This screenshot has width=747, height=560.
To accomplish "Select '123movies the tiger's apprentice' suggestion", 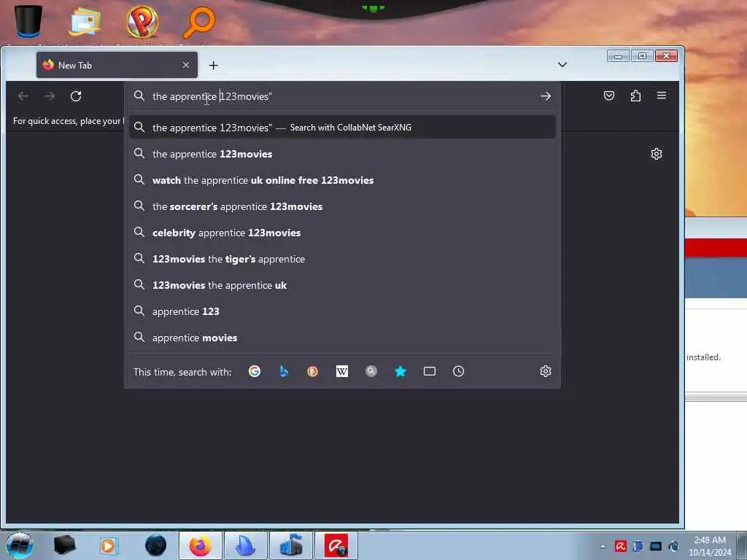I will pos(342,259).
